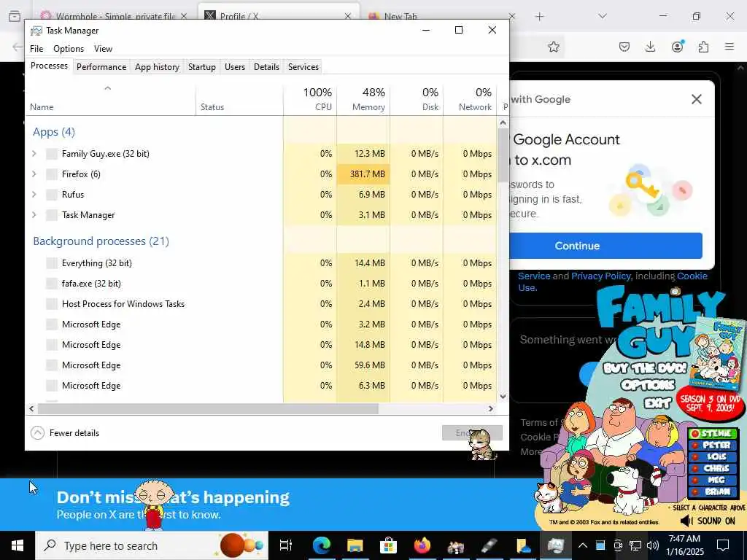Click the volume speaker tray icon

click(x=653, y=545)
